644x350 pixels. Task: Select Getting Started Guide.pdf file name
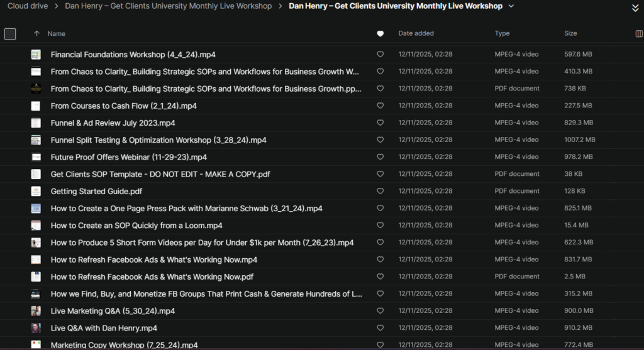[96, 191]
